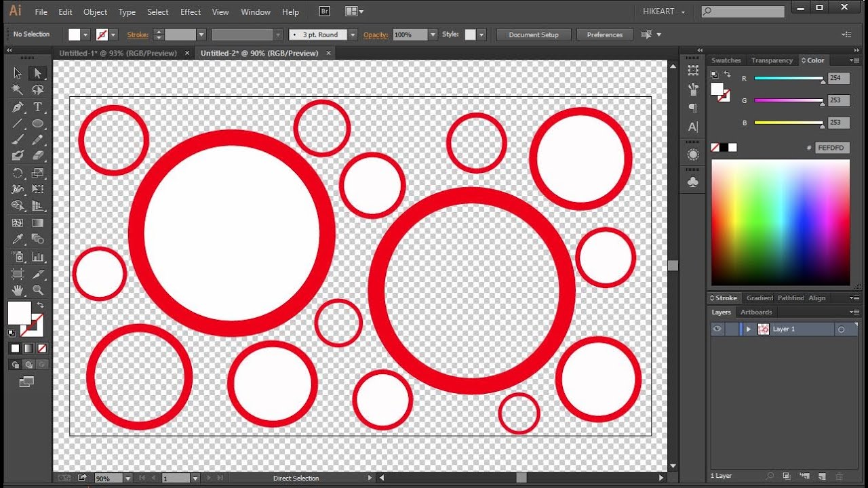This screenshot has width=868, height=488.
Task: Set paint mode to Color in toolbox
Action: tap(15, 348)
